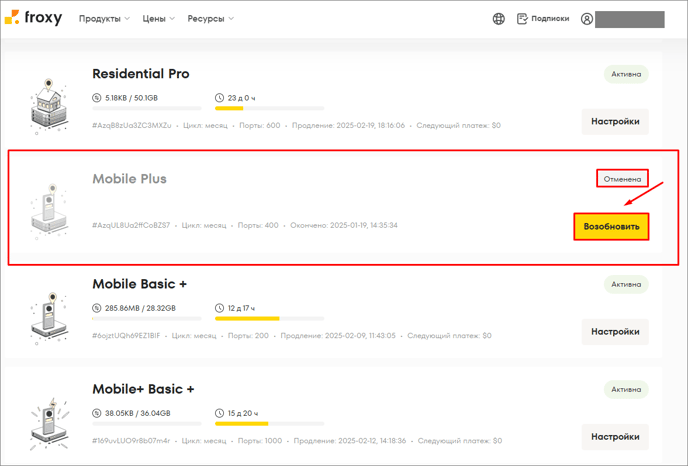
Task: Click traffic icon next to 285.86MB / 28.32GB
Action: coord(97,308)
